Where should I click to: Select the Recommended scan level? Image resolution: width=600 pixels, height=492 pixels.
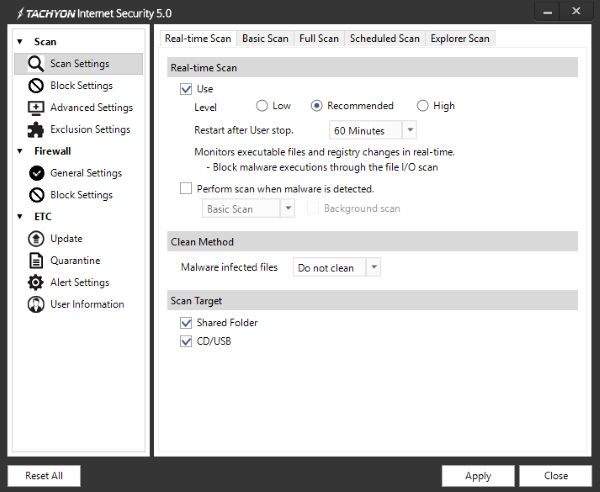tap(316, 106)
